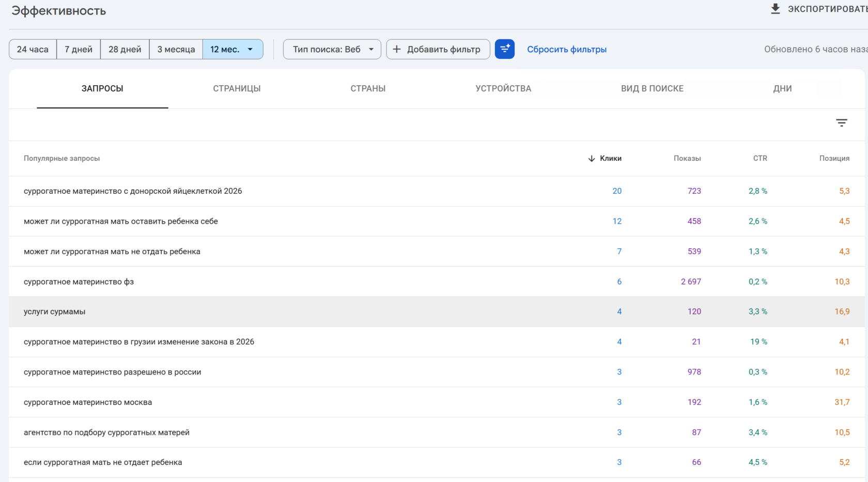The height and width of the screenshot is (482, 868).
Task: Sort by the Позиция column header
Action: [x=834, y=159]
